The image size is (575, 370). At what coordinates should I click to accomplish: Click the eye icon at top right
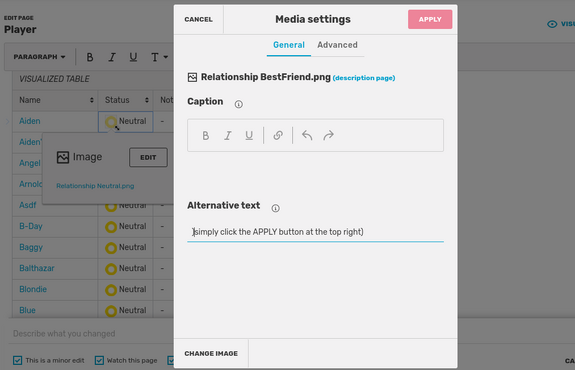pyautogui.click(x=552, y=24)
